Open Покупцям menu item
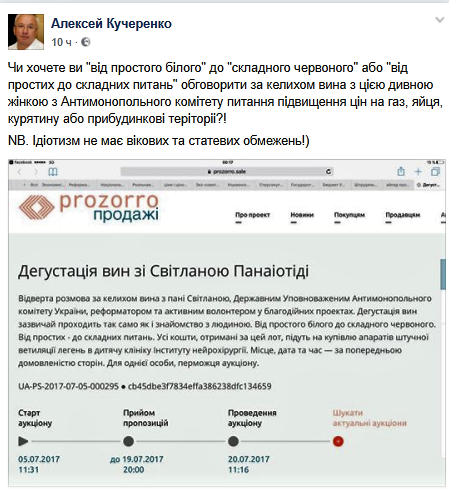This screenshot has width=449, height=489. click(349, 215)
